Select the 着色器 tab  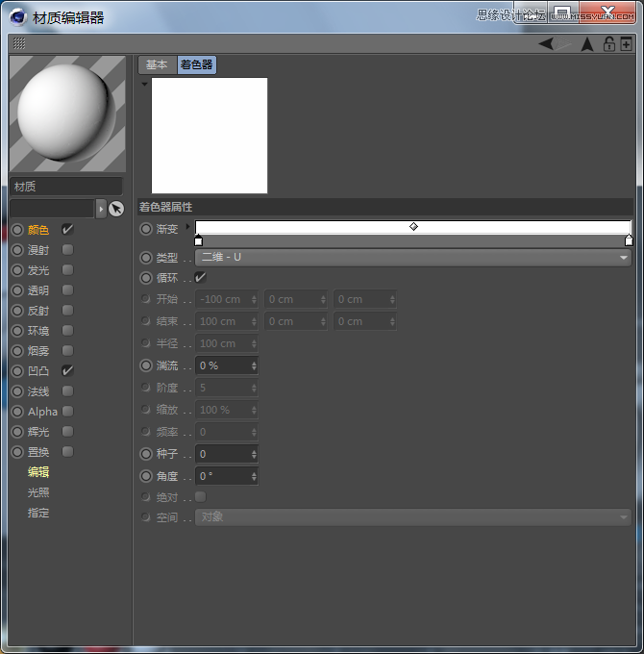(x=196, y=64)
